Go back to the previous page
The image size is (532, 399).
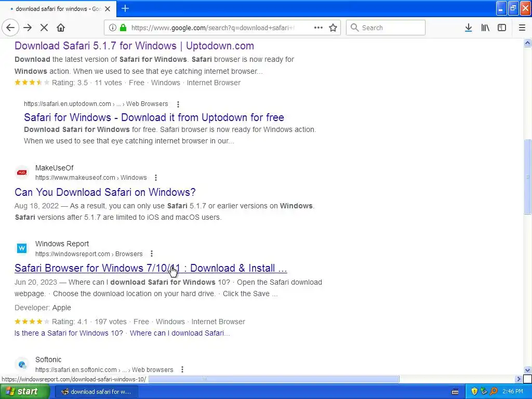(10, 28)
